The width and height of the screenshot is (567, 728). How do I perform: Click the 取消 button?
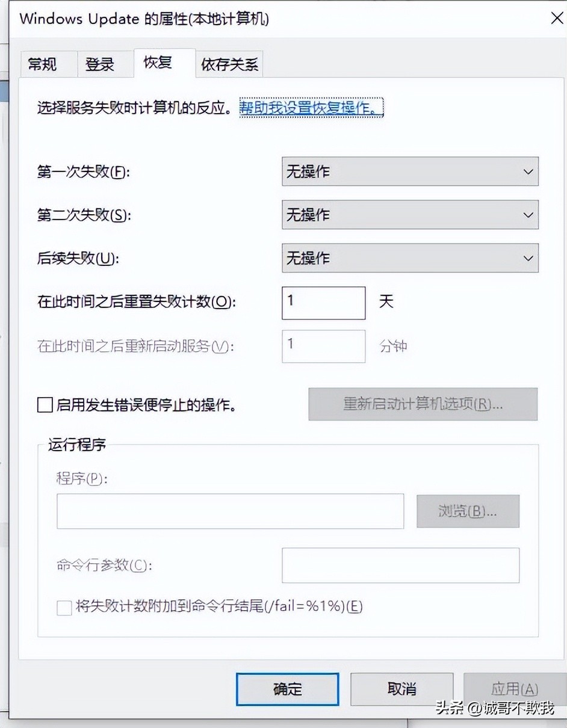tap(401, 689)
